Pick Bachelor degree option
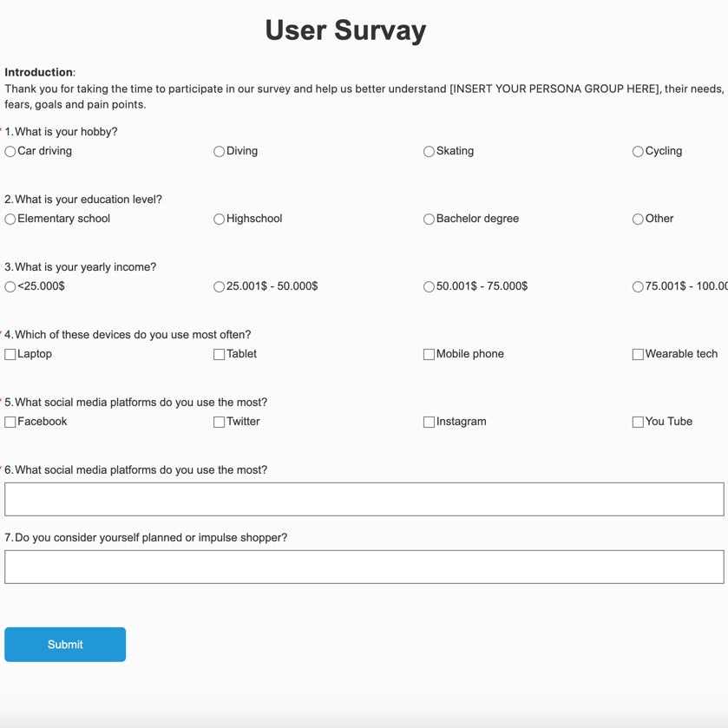The image size is (728, 728). click(429, 220)
